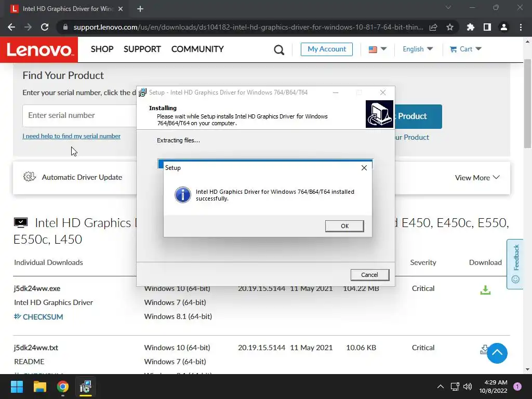Click the j5dk24ww.exe file name

(37, 288)
